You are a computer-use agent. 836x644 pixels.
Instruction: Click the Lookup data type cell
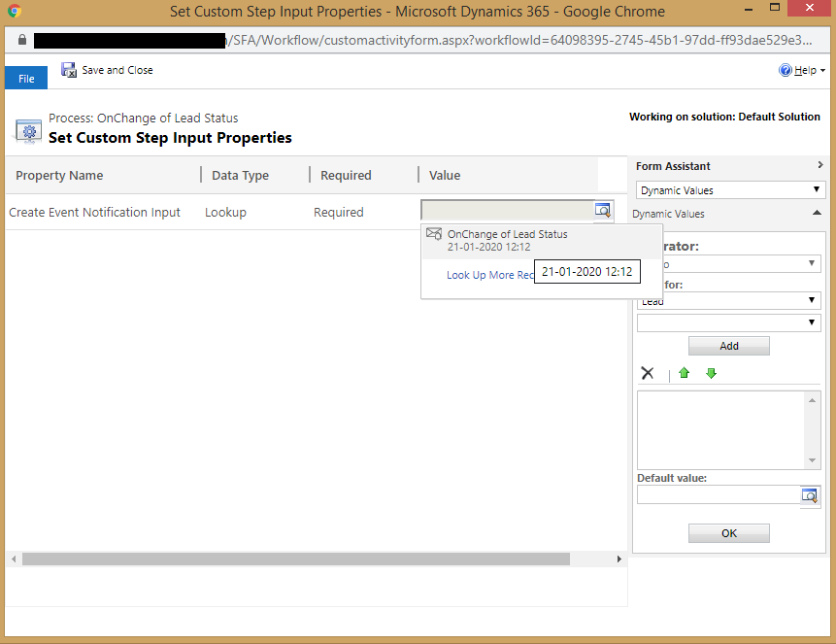[225, 212]
